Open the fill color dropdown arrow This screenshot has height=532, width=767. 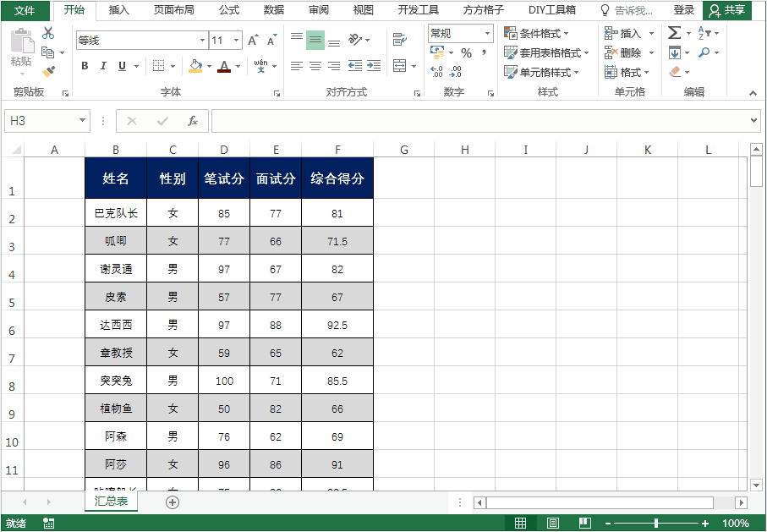208,64
